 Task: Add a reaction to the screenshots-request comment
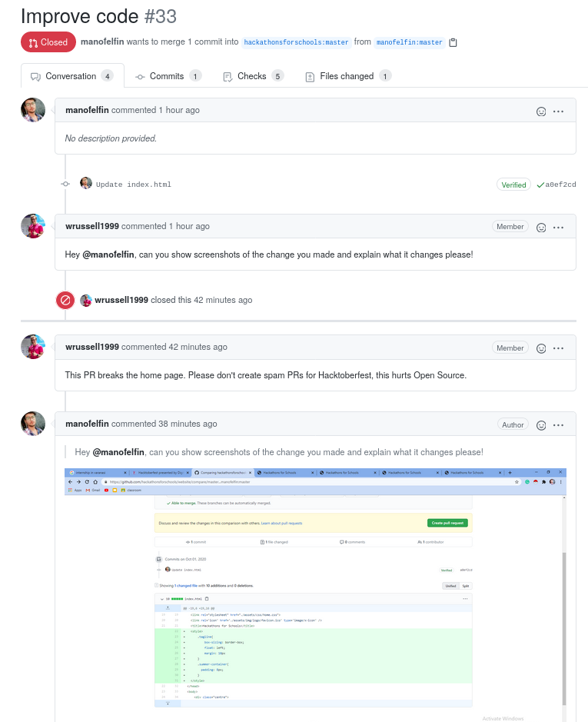(x=541, y=228)
